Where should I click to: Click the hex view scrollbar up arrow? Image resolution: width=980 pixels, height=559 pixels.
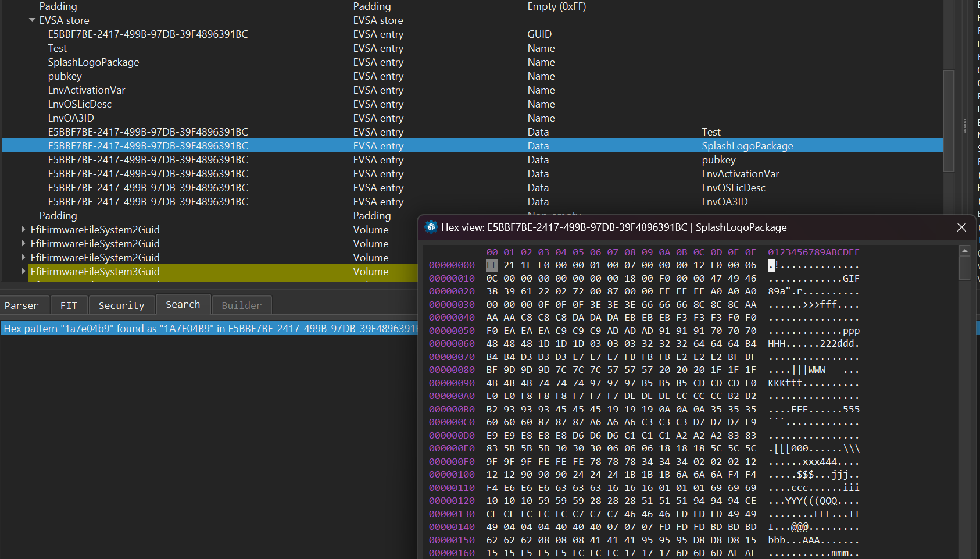(x=965, y=251)
